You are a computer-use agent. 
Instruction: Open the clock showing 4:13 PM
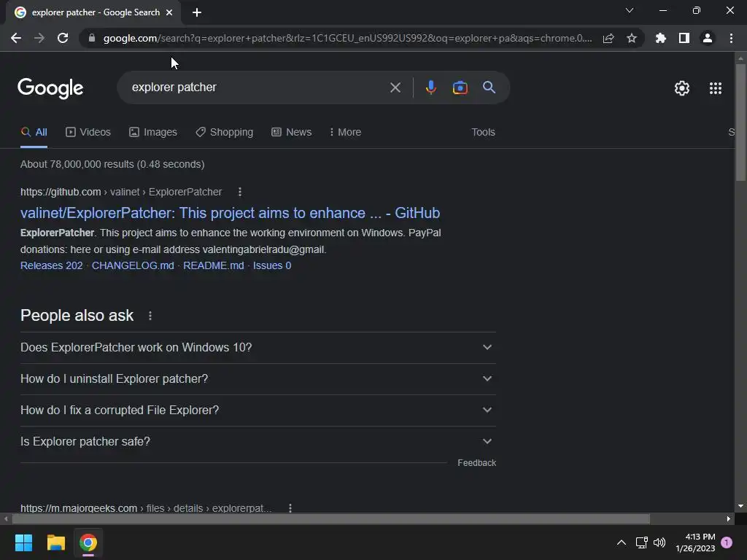click(x=695, y=542)
